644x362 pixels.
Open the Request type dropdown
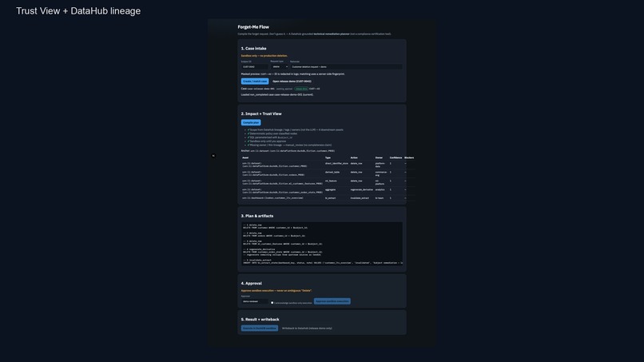click(280, 66)
